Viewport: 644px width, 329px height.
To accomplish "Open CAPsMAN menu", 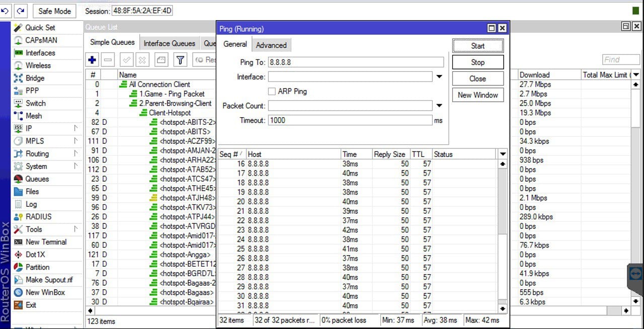I will point(41,40).
